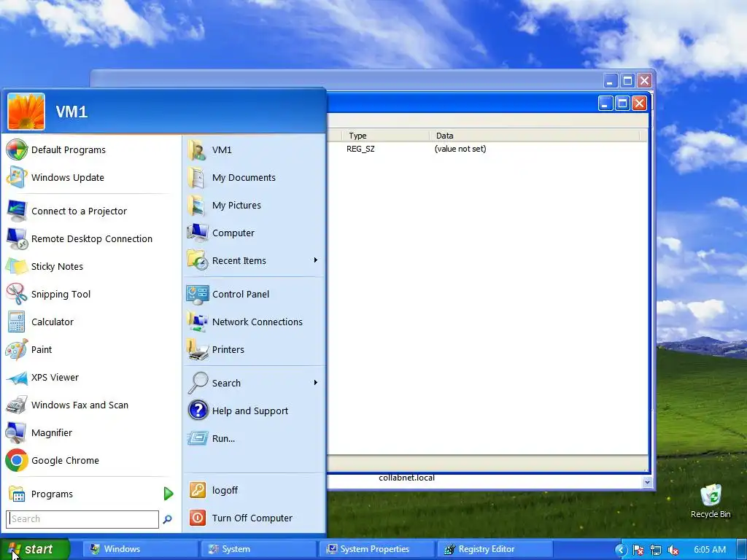
Task: Open Windows Fax and Scan
Action: coord(90,405)
